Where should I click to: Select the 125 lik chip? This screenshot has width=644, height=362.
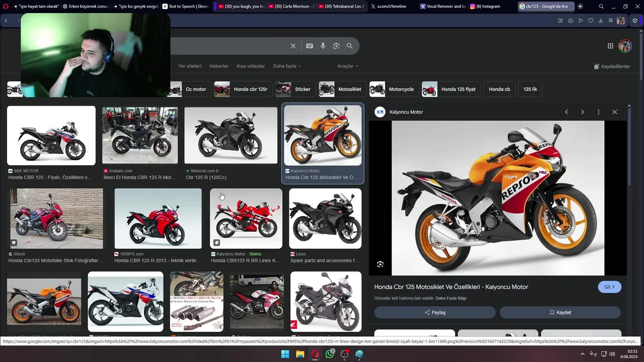[530, 89]
